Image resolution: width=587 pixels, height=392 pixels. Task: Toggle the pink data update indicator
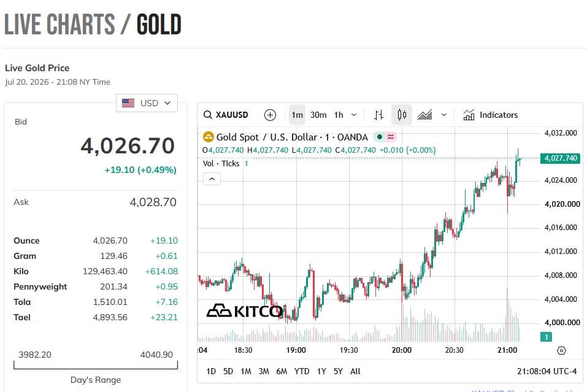click(391, 137)
